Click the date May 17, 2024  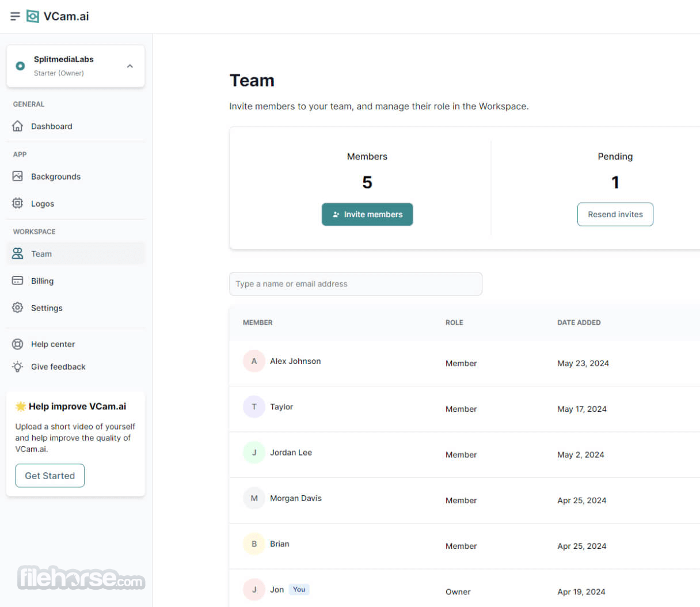coord(582,409)
